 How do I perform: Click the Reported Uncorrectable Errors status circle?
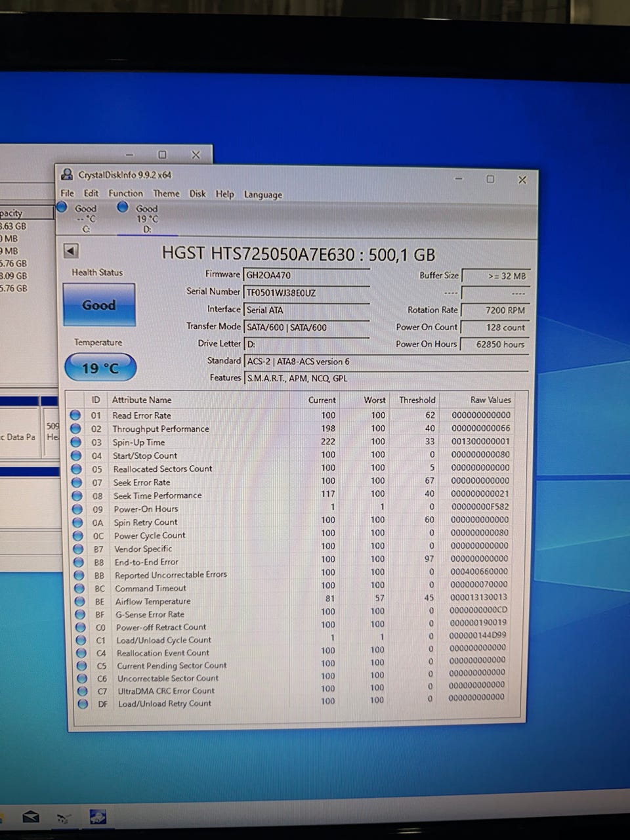pos(79,576)
